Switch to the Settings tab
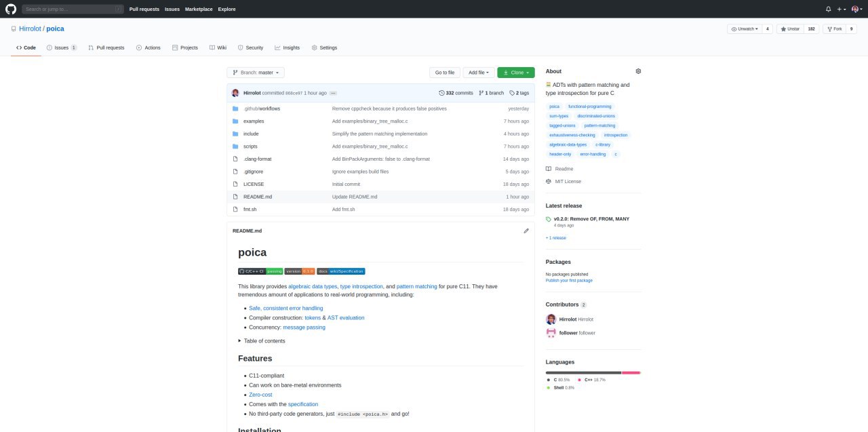868x432 pixels. click(324, 47)
